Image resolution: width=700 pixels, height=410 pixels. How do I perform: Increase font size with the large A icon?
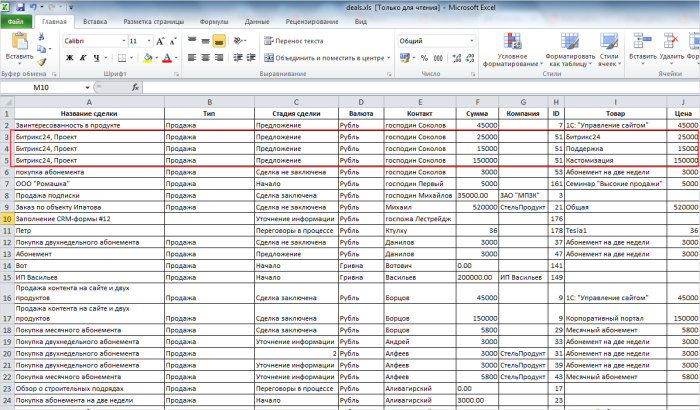(160, 41)
